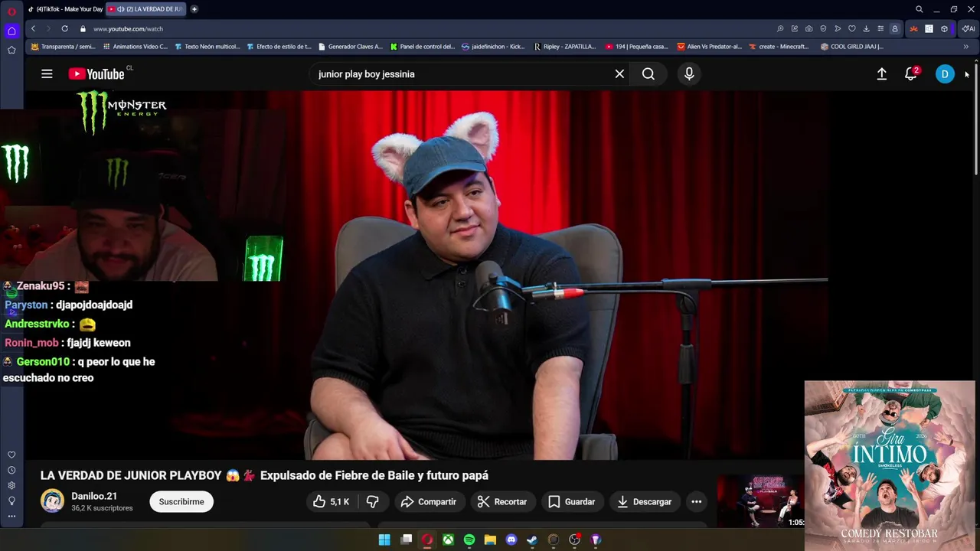This screenshot has height=551, width=980.
Task: Open the next video thumbnail beside title
Action: (761, 501)
